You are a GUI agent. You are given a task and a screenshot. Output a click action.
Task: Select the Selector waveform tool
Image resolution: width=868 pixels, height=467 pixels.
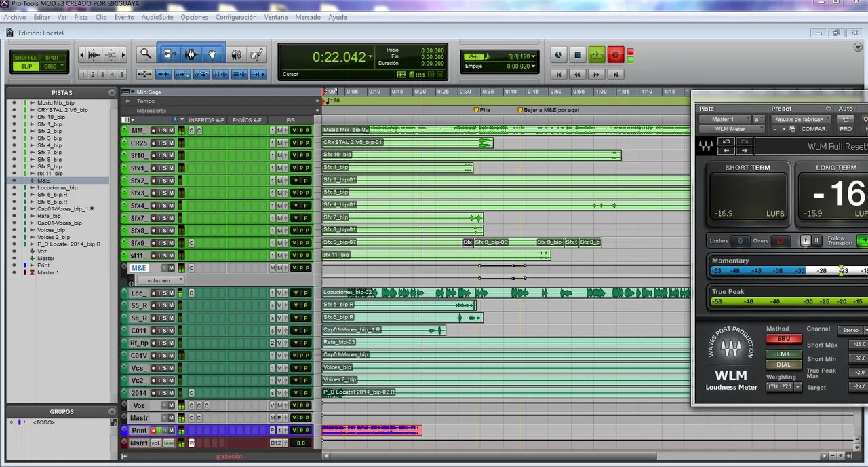(191, 54)
